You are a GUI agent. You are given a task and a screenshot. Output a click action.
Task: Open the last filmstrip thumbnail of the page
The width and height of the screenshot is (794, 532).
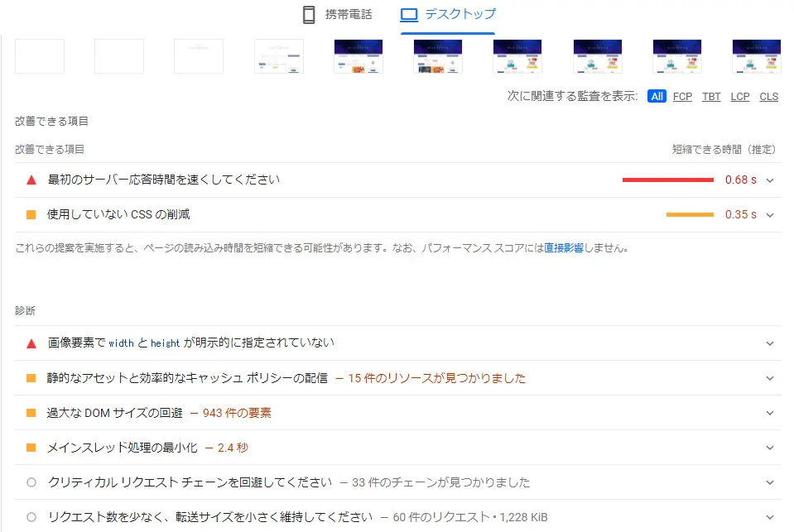[756, 56]
